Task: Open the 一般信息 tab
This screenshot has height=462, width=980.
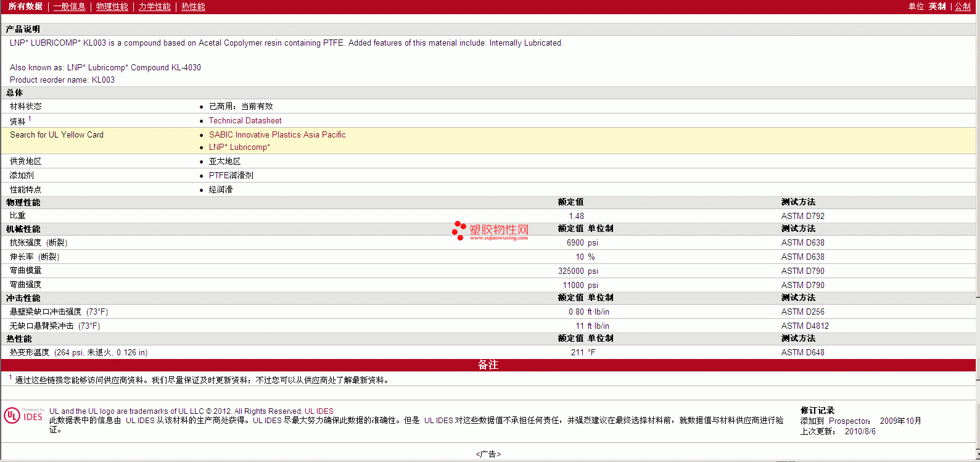Action: pos(69,6)
